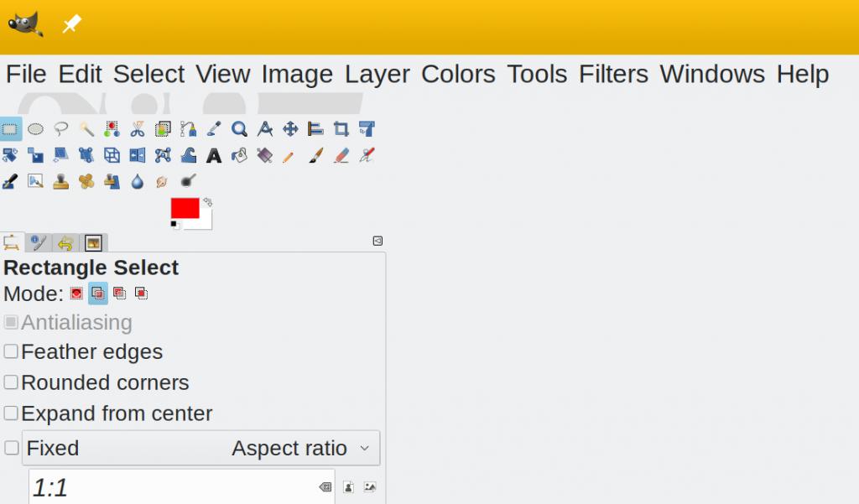Select the Crop tool
859x504 pixels.
coord(341,129)
